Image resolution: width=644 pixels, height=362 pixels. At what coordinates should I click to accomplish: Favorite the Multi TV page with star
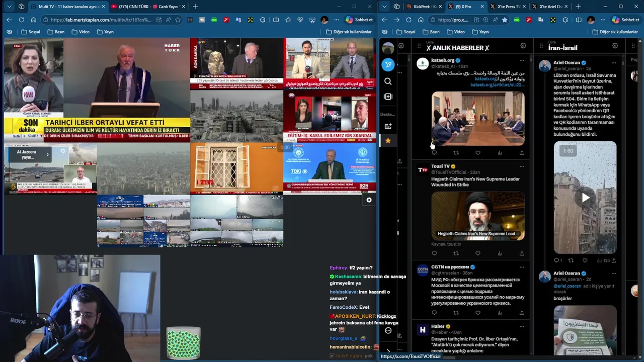(x=178, y=20)
